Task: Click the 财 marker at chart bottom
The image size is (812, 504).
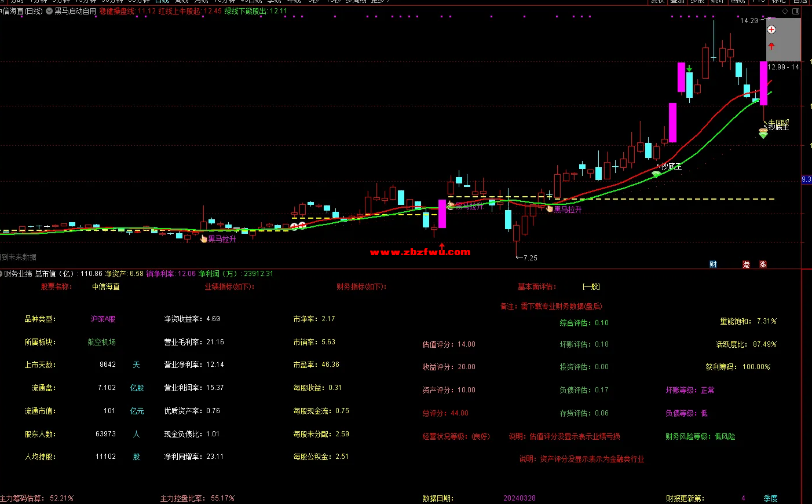Action: click(714, 264)
